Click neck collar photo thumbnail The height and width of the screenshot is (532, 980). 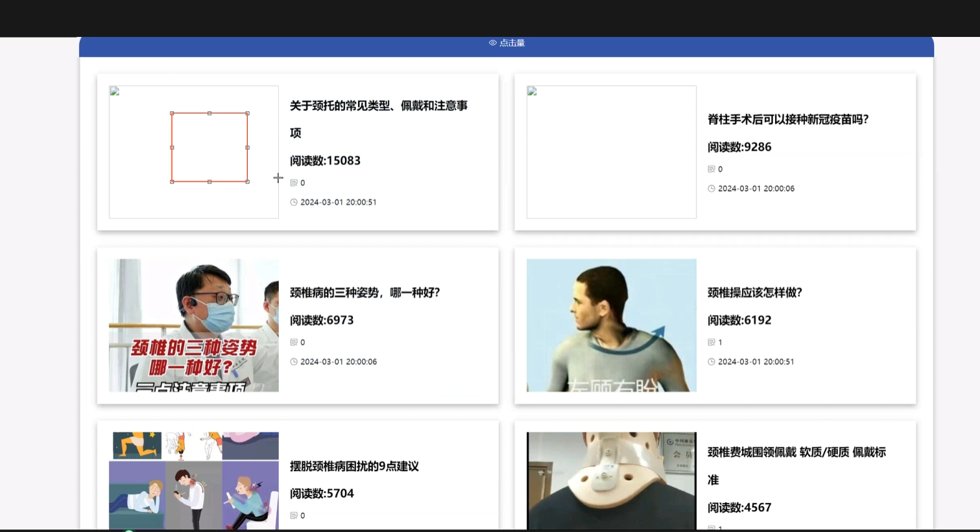pos(612,481)
